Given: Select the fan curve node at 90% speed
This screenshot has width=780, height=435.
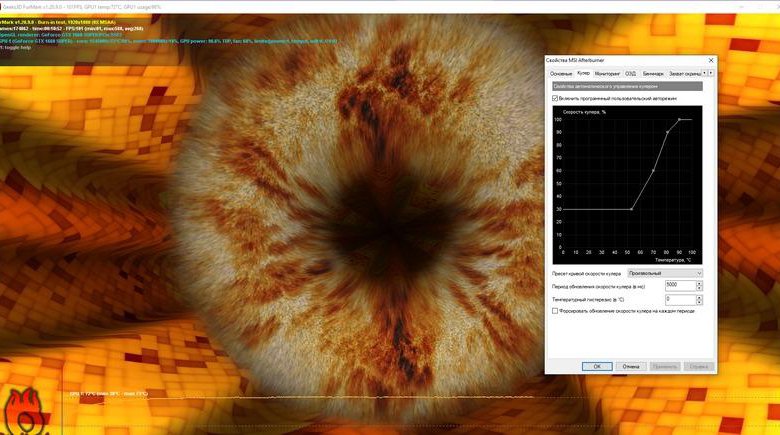Looking at the screenshot, I should tap(667, 132).
